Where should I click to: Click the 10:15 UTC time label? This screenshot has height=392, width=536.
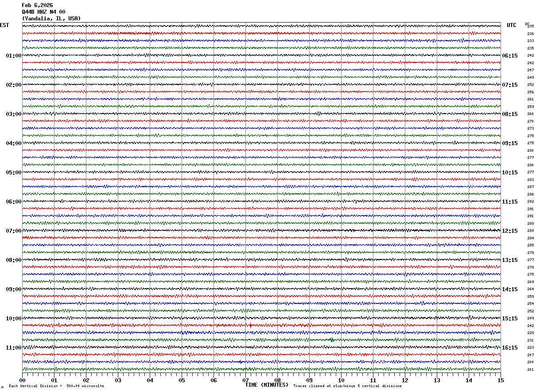click(509, 173)
